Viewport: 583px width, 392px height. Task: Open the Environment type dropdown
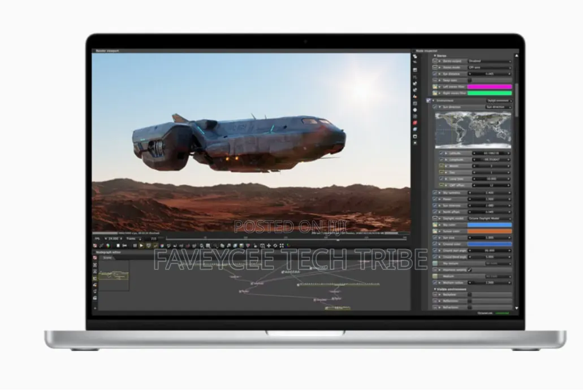click(x=499, y=101)
